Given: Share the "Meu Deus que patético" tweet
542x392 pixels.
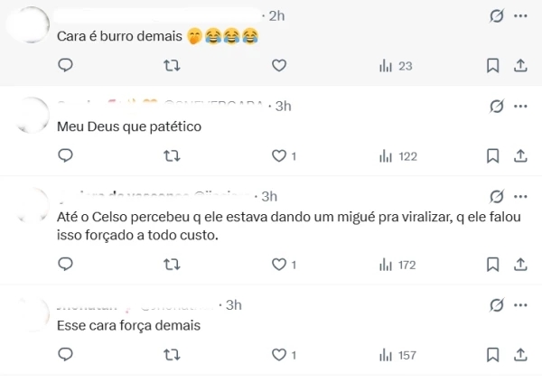Looking at the screenshot, I should click(520, 155).
